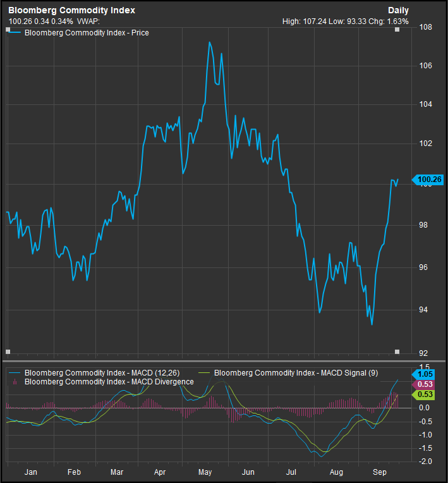Viewport: 448px width, 483px height.
Task: Click the 100.26 0.34 0.34% quote text
Action: pos(40,21)
